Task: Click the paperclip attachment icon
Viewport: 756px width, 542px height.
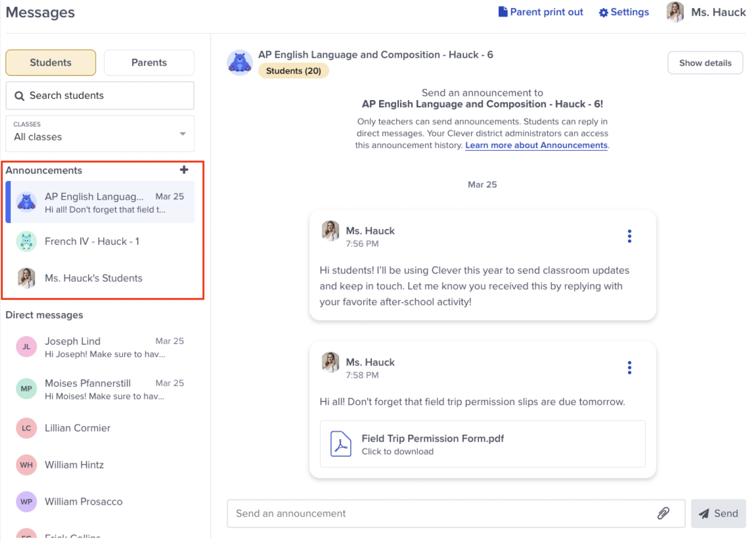Action: point(664,513)
